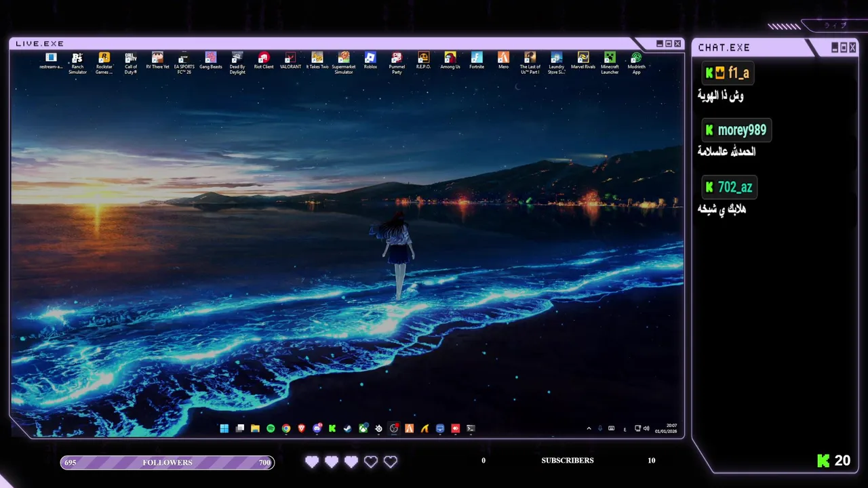Click the network icon in system tray

637,428
